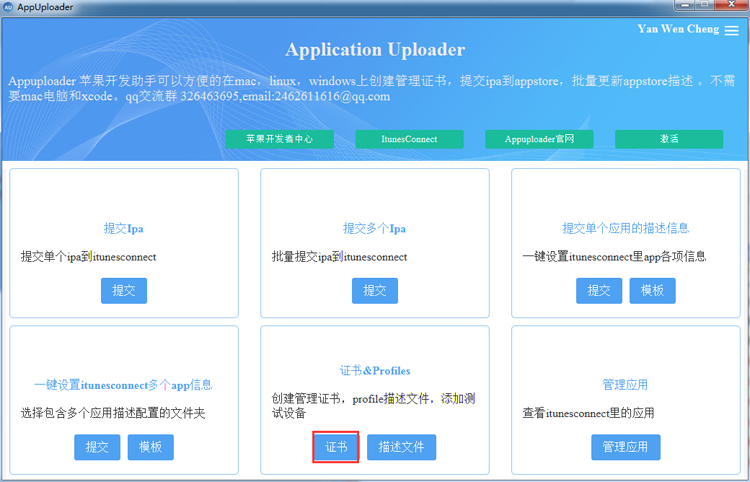The height and width of the screenshot is (482, 750).
Task: Open the hamburger menu beside Yan Wen Cheng
Action: tap(731, 30)
